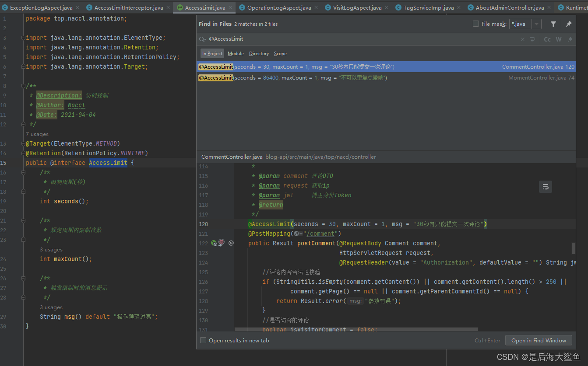Click the red gutter icon at line 122

click(222, 243)
